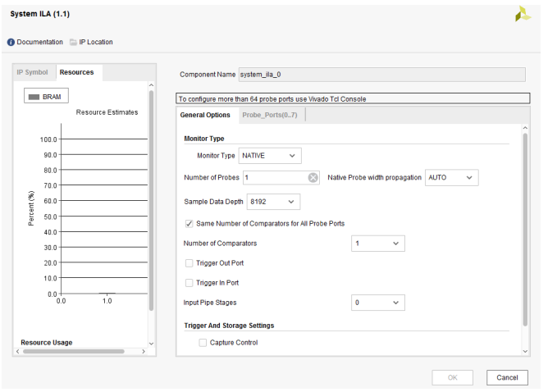Enable Trigger Out Port checkbox
548x392 pixels.
pos(190,263)
